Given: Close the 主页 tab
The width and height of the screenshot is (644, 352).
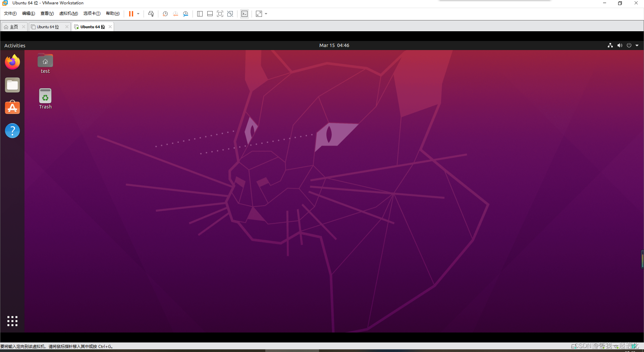Looking at the screenshot, I should point(23,27).
